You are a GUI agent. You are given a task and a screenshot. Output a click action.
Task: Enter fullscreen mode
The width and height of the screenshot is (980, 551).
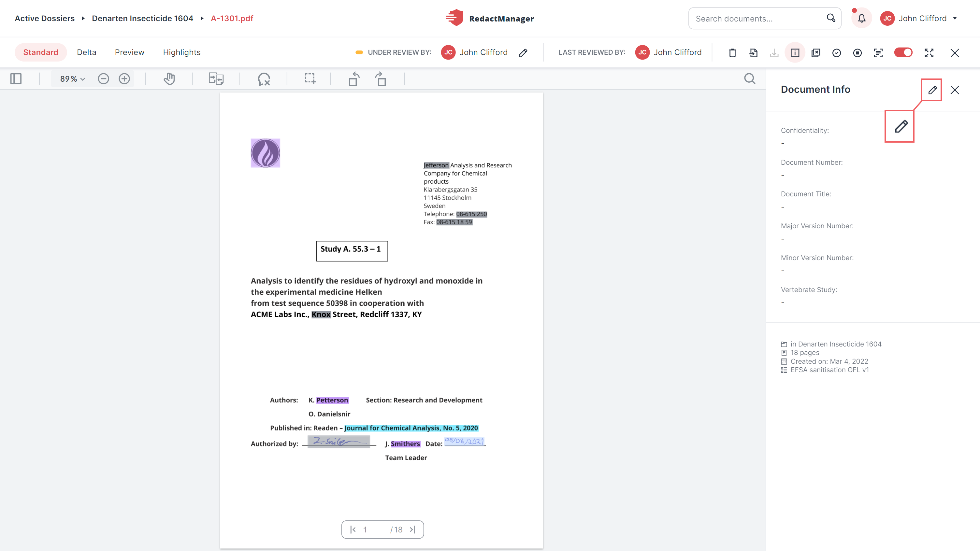pyautogui.click(x=929, y=53)
